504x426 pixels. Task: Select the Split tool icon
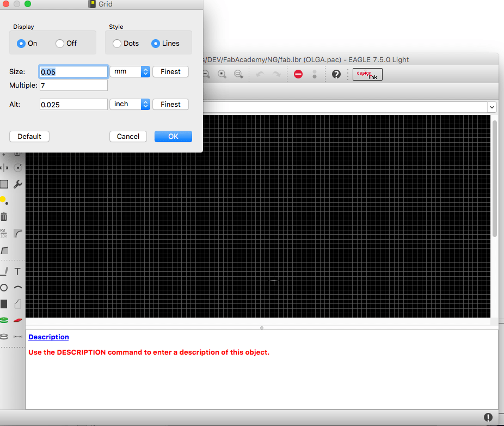point(4,250)
